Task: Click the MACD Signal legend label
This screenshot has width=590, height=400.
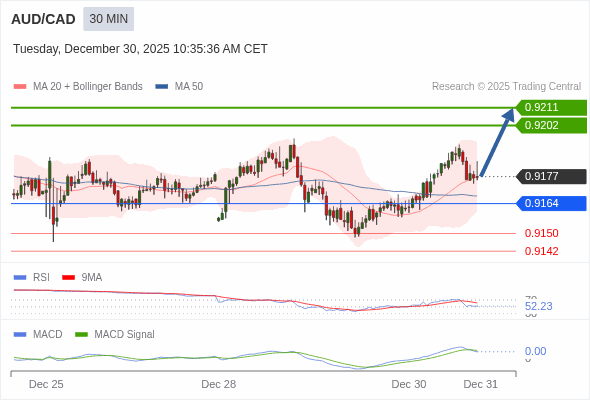Action: (x=125, y=335)
